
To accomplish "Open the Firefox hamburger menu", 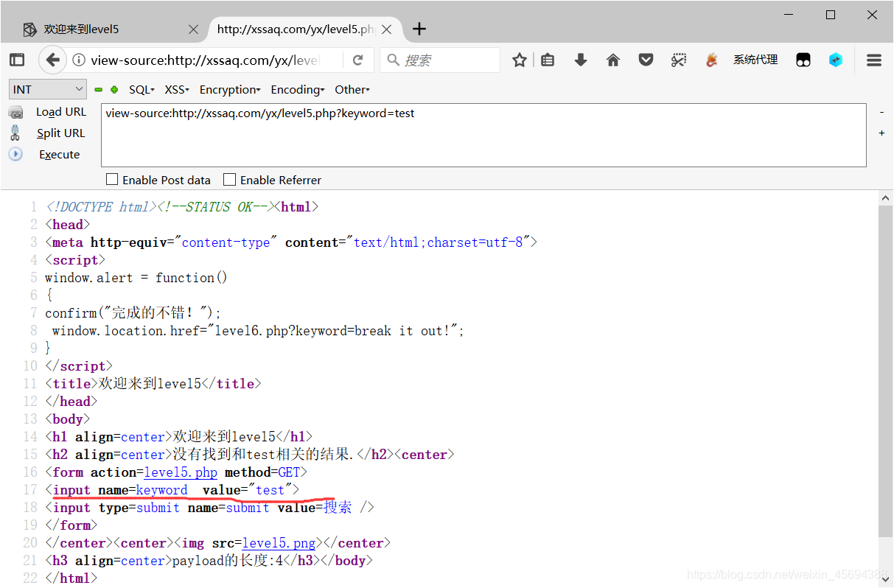I will click(874, 60).
